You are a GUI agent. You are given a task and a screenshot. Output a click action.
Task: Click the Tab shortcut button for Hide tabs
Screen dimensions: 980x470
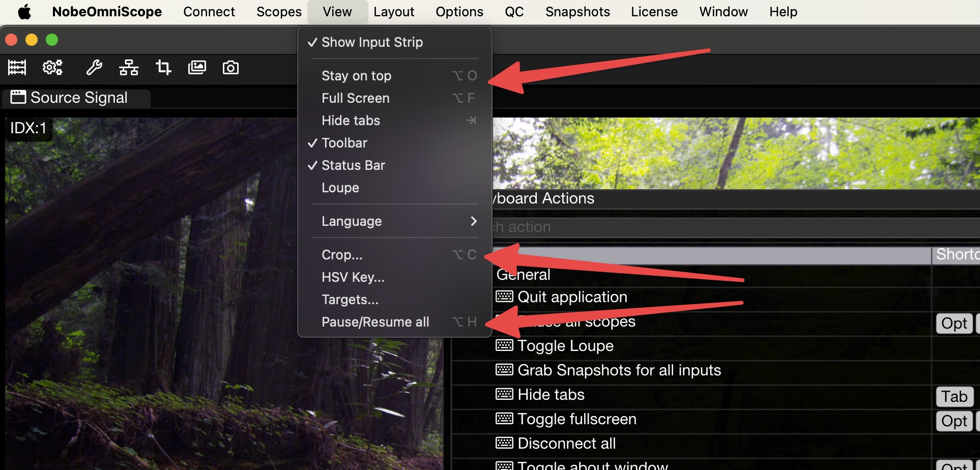click(x=954, y=397)
